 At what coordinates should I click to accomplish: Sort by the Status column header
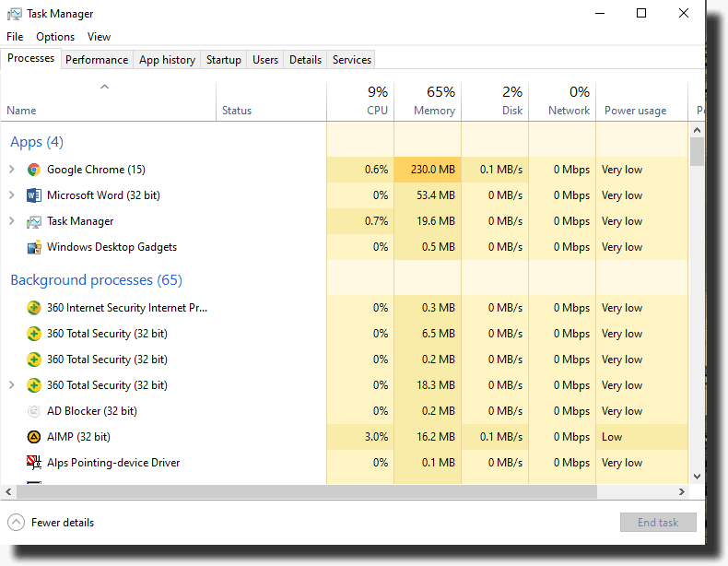[271, 102]
